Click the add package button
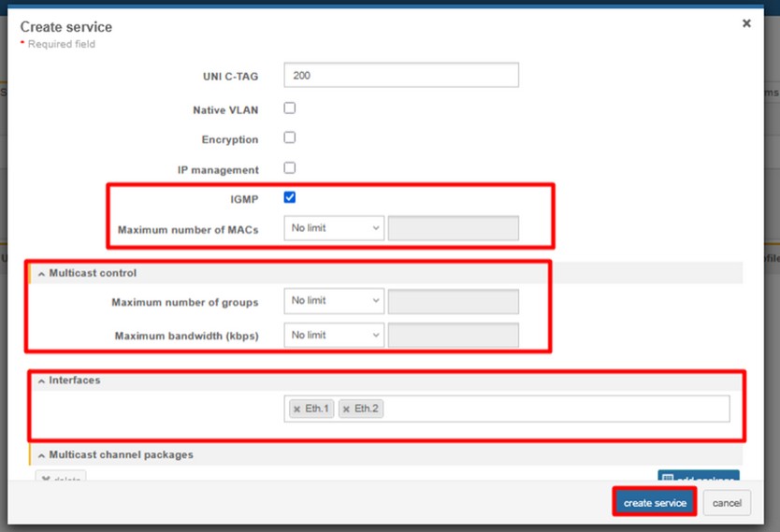This screenshot has width=780, height=532. [698, 478]
